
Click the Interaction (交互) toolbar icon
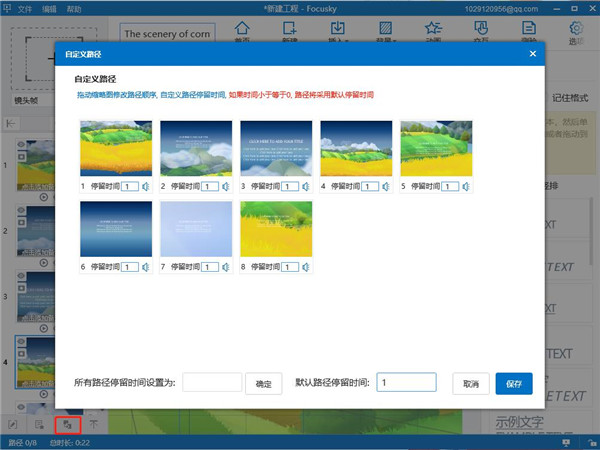pos(481,30)
